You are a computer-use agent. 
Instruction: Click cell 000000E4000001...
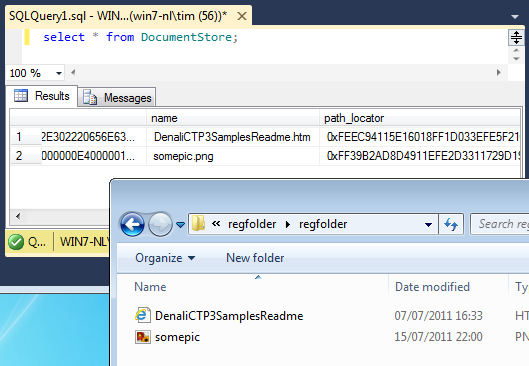coord(94,156)
